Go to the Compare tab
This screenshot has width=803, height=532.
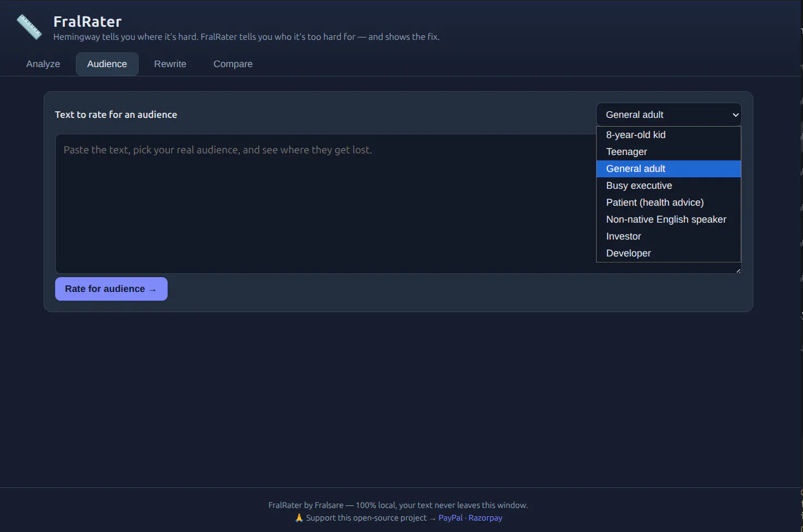(233, 64)
